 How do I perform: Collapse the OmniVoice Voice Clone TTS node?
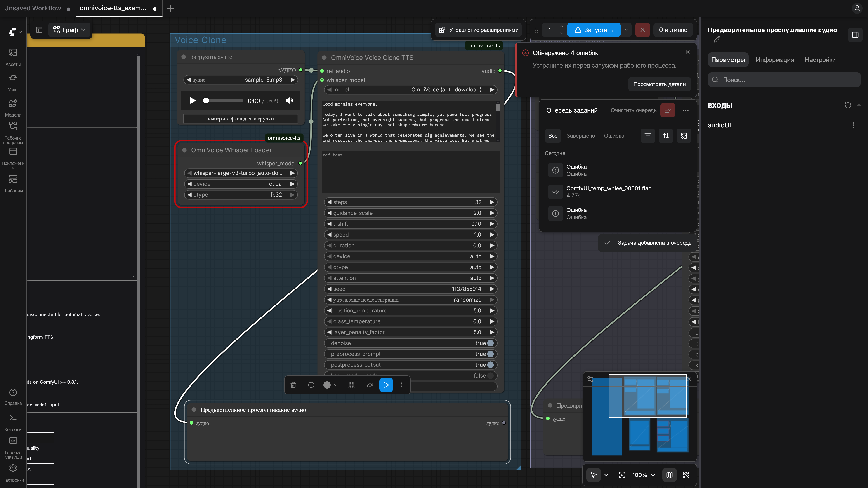[x=324, y=58]
